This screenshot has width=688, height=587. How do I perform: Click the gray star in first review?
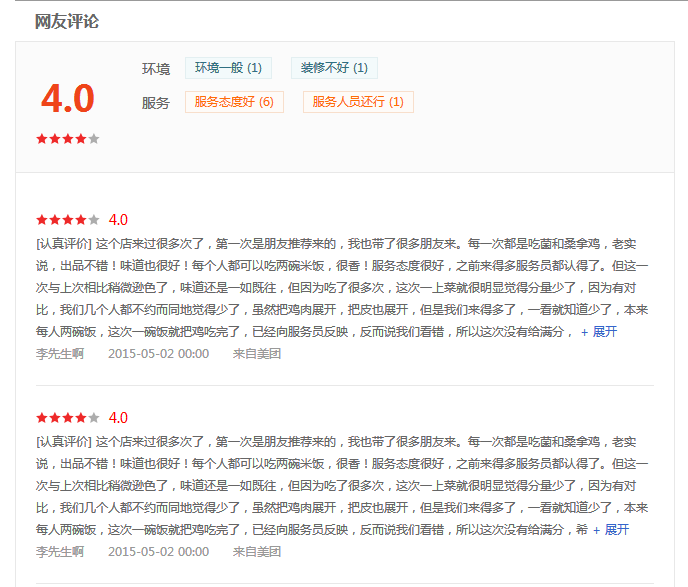click(x=93, y=219)
